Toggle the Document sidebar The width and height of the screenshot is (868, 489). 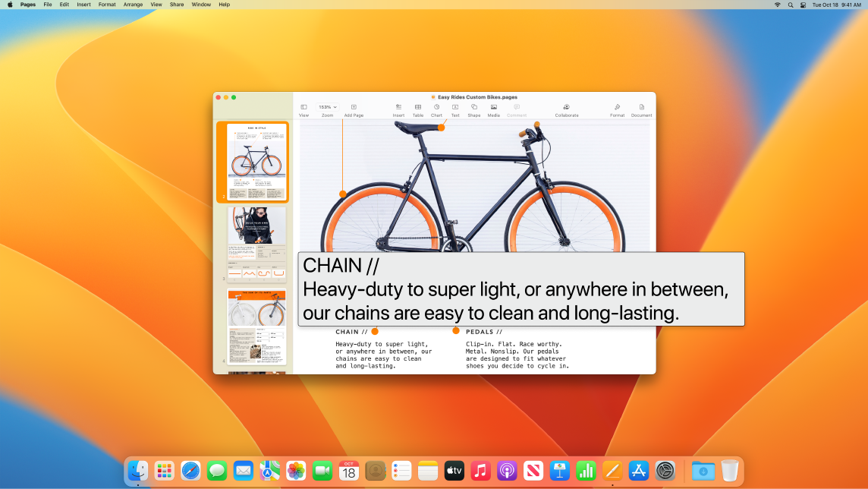click(x=641, y=107)
